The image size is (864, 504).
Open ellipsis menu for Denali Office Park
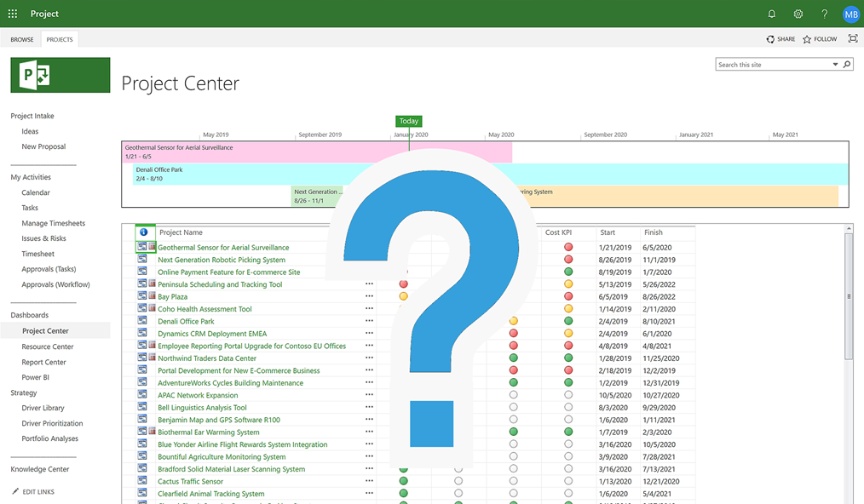coord(369,321)
